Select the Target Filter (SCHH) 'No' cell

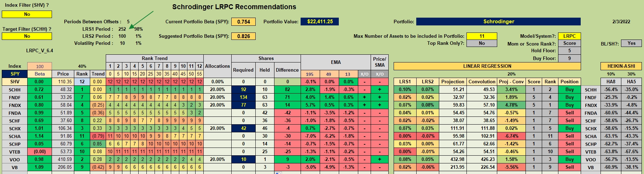(27, 36)
